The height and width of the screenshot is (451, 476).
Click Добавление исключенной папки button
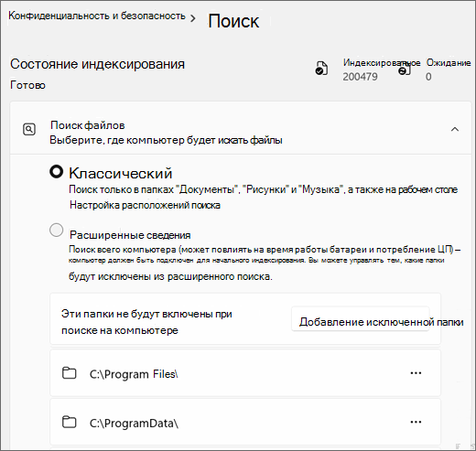[361, 319]
